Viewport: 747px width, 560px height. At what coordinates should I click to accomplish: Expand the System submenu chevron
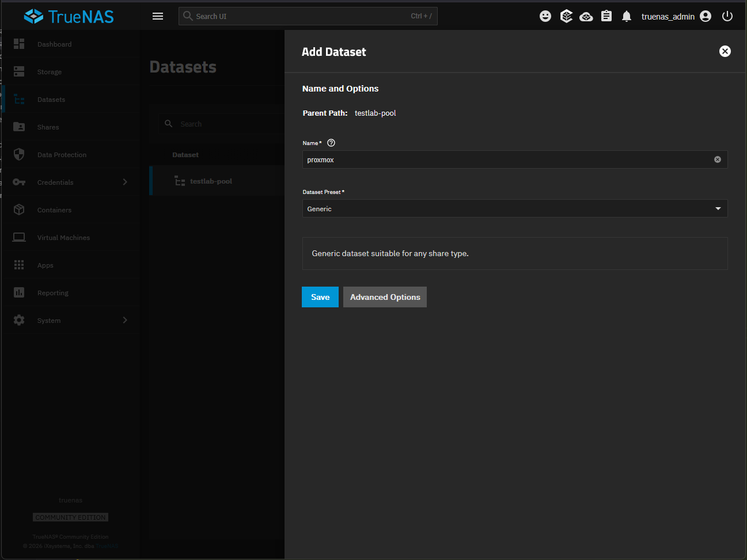pos(125,320)
